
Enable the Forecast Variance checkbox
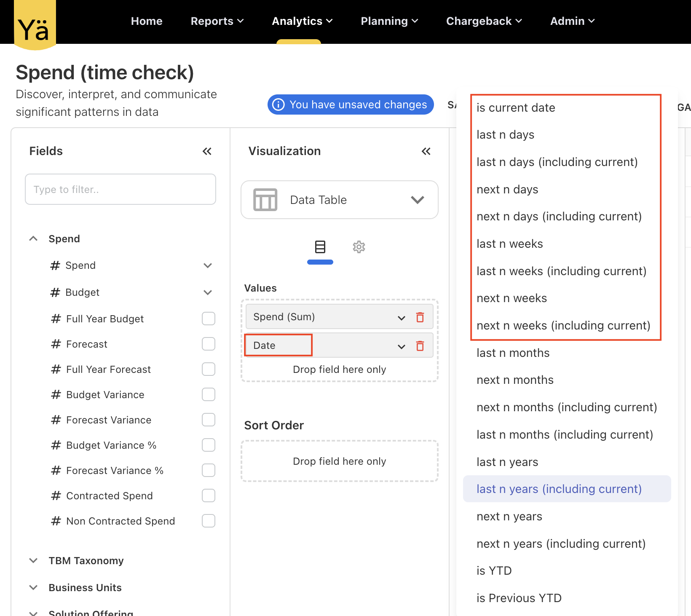pyautogui.click(x=209, y=420)
